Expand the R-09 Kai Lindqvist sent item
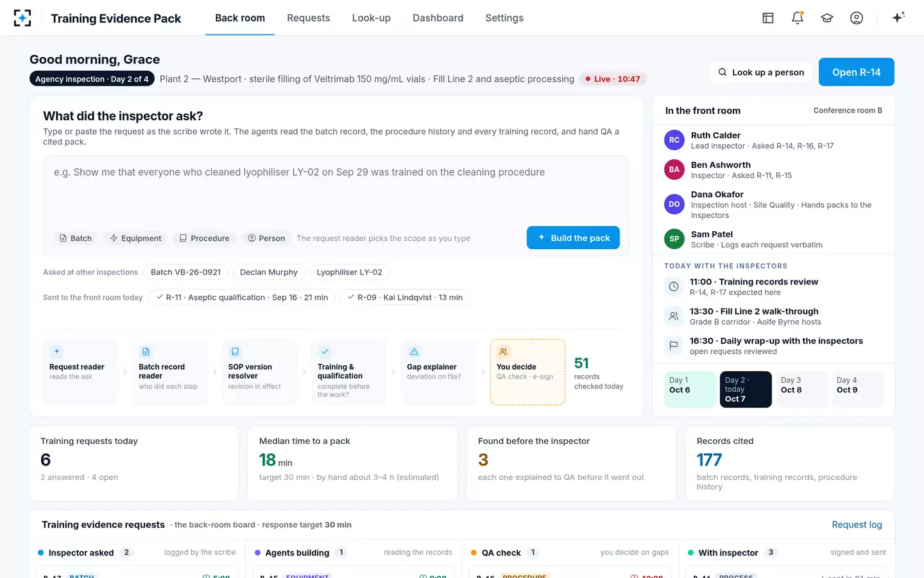This screenshot has height=578, width=924. click(405, 297)
